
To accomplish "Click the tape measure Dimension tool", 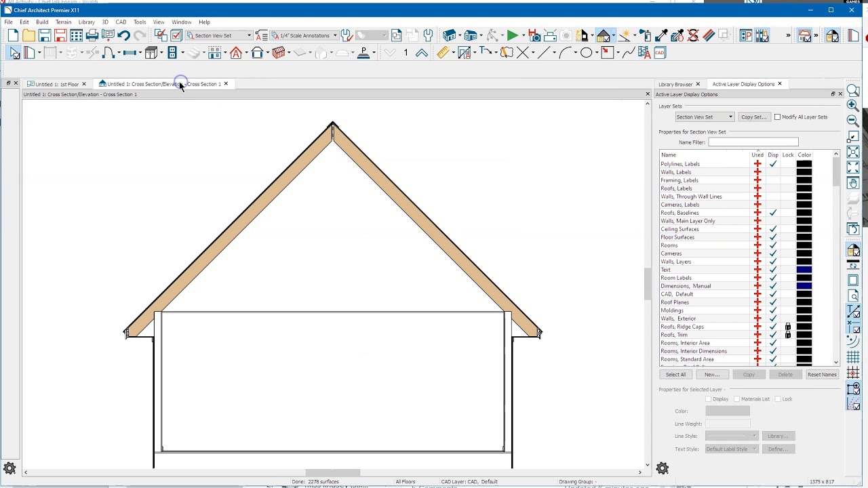I will tap(442, 53).
